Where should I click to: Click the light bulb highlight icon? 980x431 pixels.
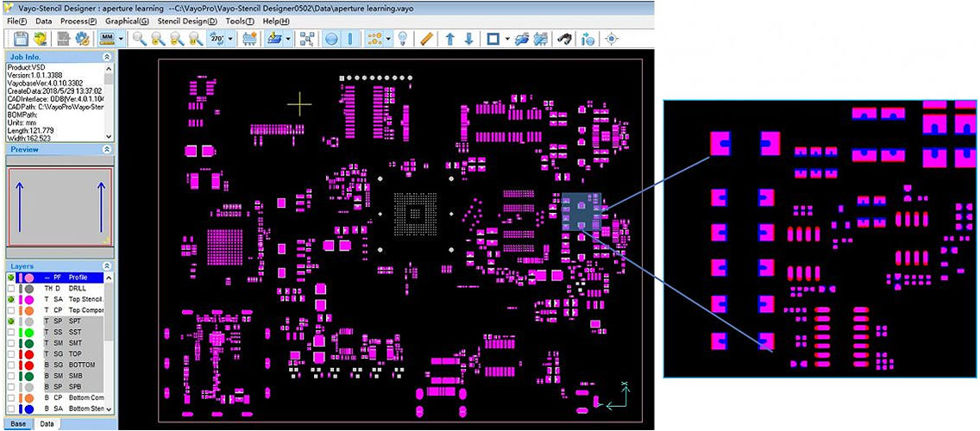tap(402, 39)
